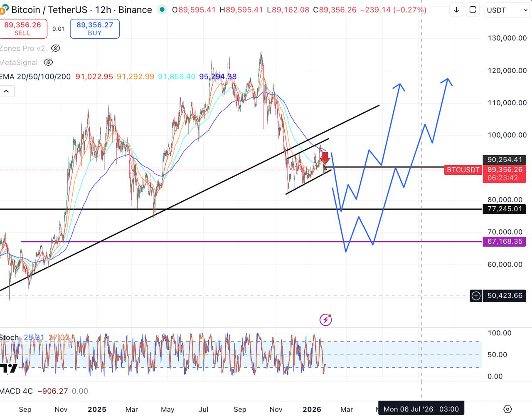Viewport: 532px width, 416px height.
Task: Click the down arrow button near USDT
Action: (456, 10)
